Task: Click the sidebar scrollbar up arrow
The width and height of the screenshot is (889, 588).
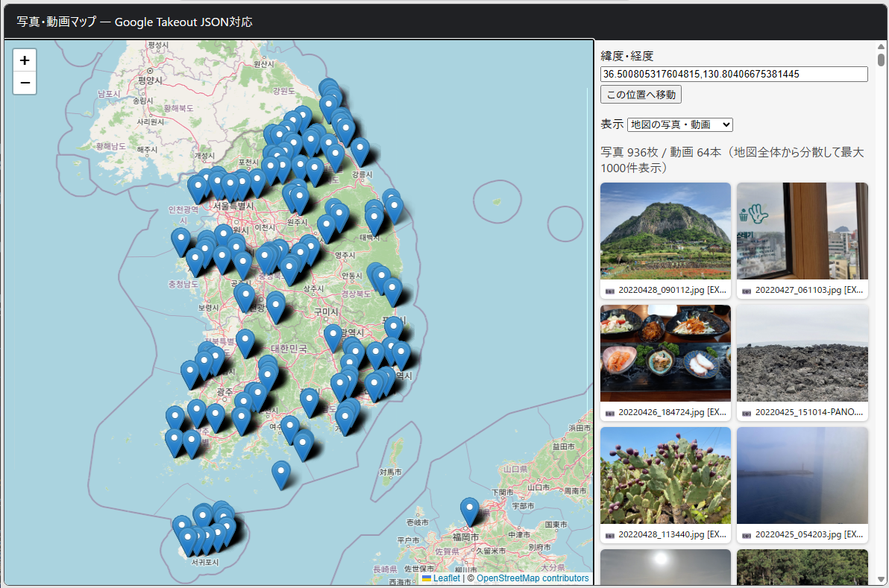Action: click(881, 46)
